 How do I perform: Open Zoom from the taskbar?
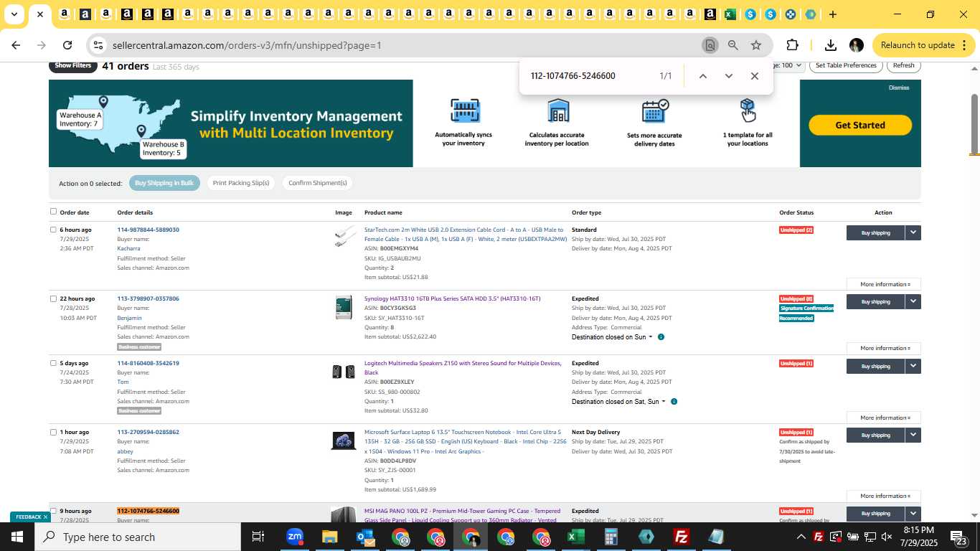294,537
